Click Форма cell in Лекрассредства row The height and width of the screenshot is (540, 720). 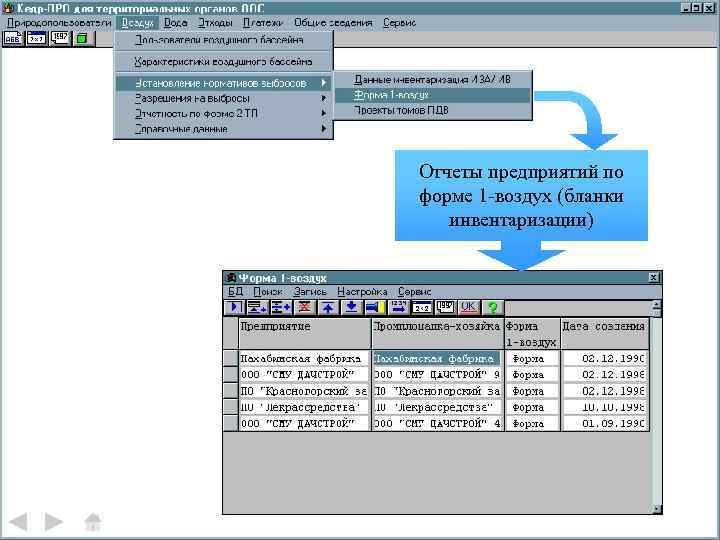tap(532, 407)
